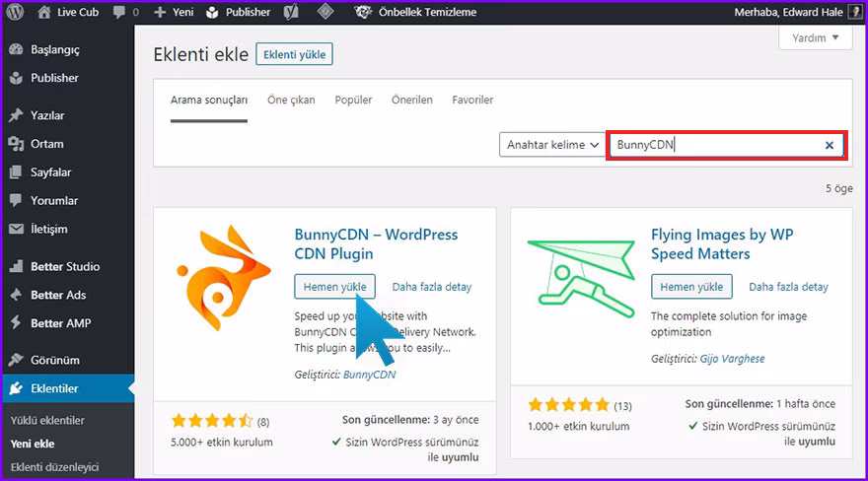
Task: Click the user avatar in admin bar
Action: [x=855, y=12]
